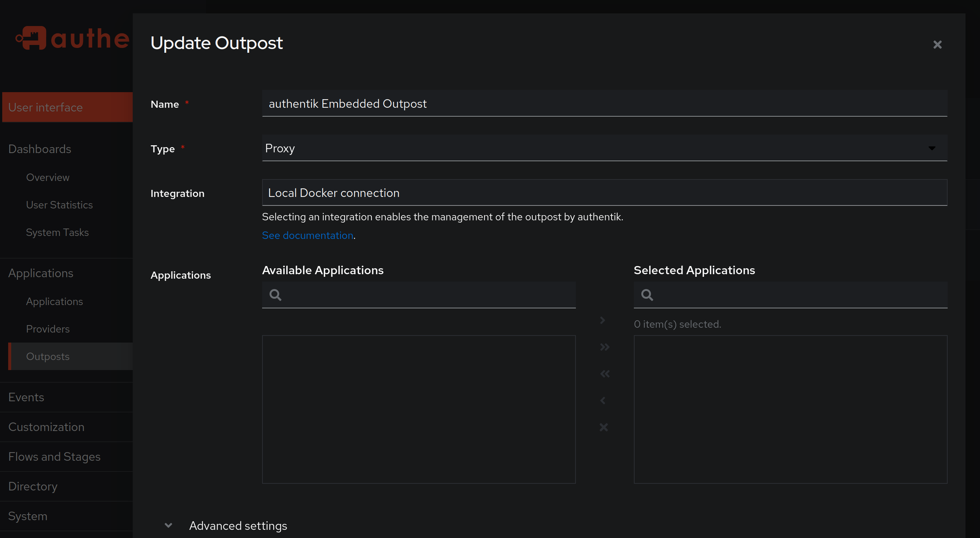The image size is (980, 538).
Task: Expand the Customization sidebar section
Action: click(46, 427)
